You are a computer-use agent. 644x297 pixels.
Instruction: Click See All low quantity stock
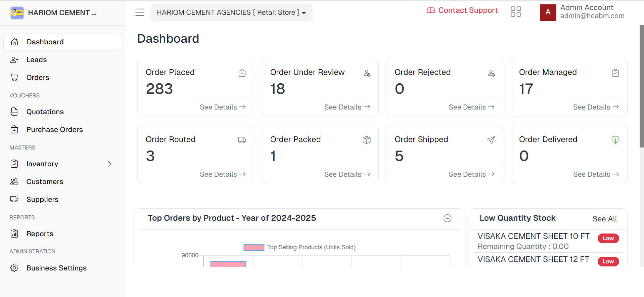click(x=605, y=219)
